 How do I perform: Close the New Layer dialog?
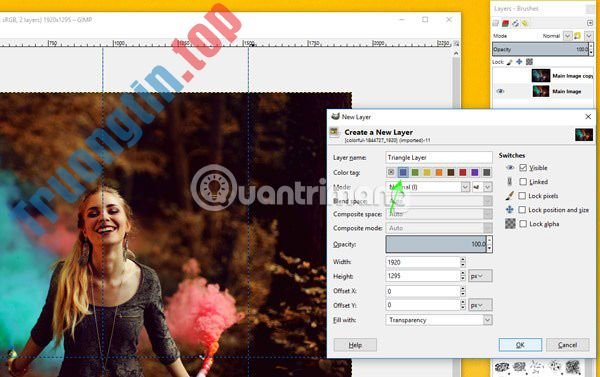[x=588, y=117]
